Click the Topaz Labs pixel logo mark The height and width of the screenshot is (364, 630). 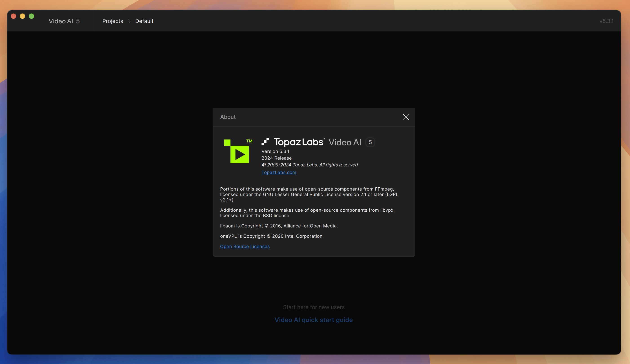coord(265,141)
